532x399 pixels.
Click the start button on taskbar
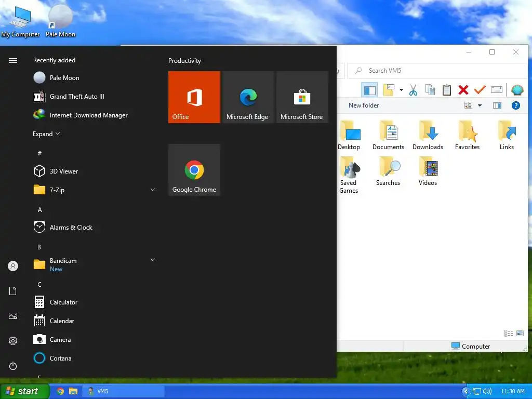tap(24, 391)
